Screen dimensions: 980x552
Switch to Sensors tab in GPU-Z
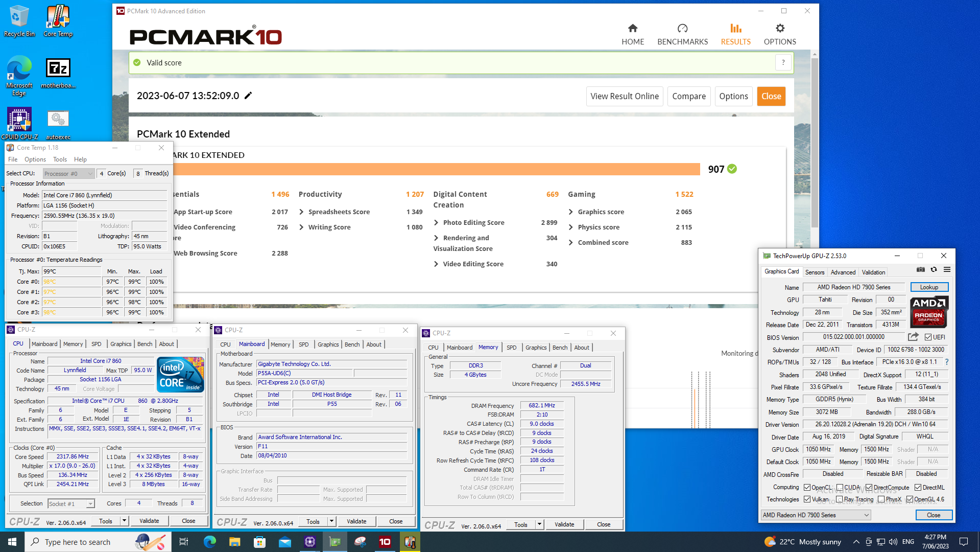tap(815, 272)
